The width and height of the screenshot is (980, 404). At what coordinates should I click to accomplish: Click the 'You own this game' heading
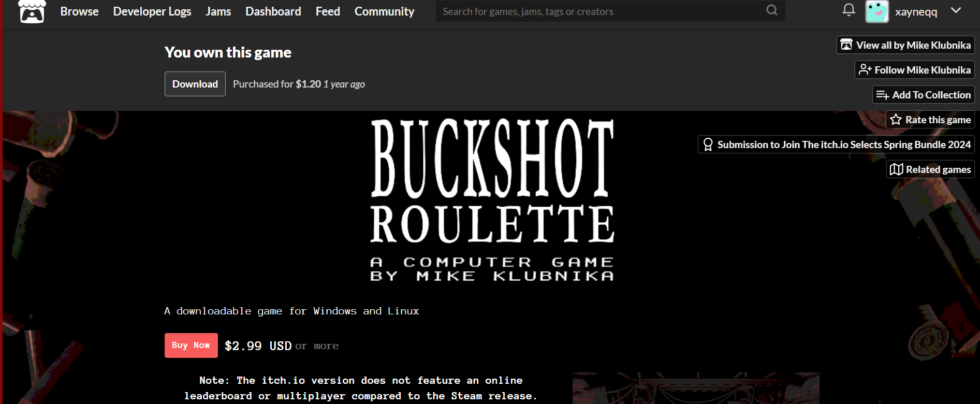[228, 52]
